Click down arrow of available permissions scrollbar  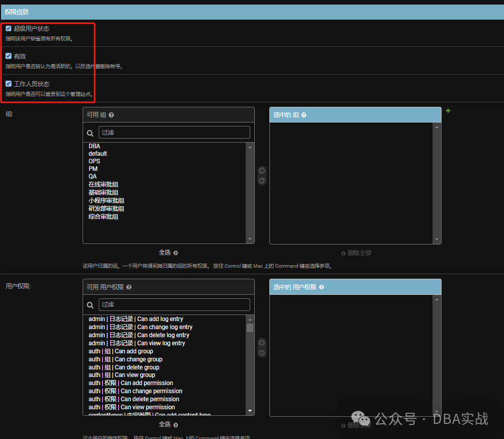pos(250,411)
